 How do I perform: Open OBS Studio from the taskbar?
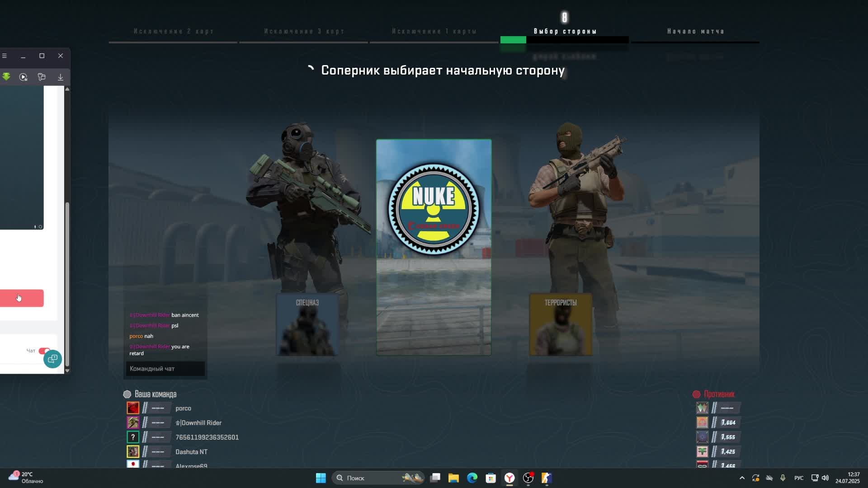point(528,478)
